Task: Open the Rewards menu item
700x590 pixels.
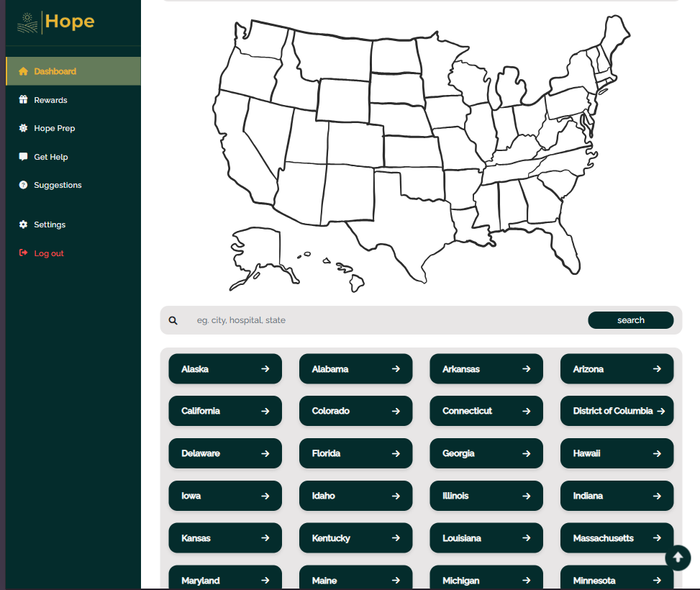Action: pos(50,100)
